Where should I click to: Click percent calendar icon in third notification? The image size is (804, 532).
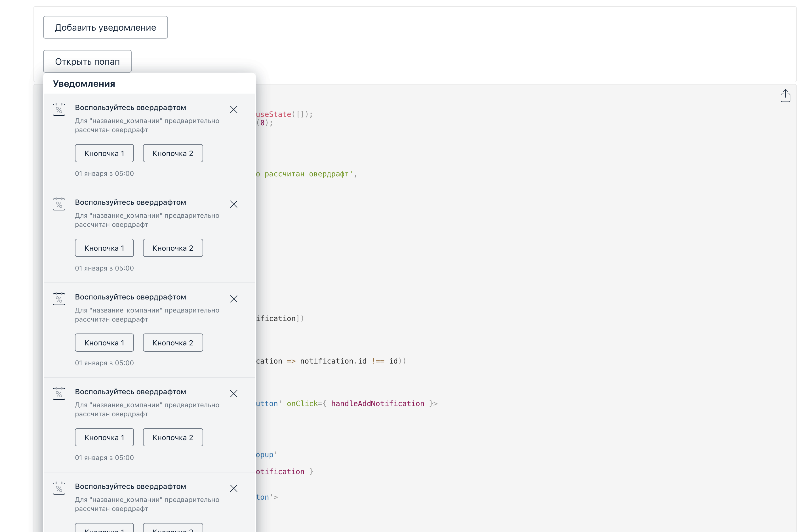(59, 299)
